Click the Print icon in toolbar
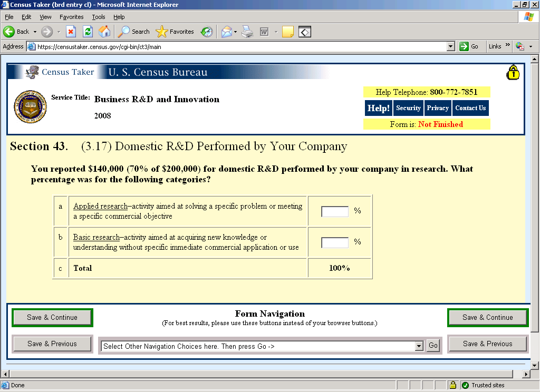540x392 pixels. (x=247, y=32)
